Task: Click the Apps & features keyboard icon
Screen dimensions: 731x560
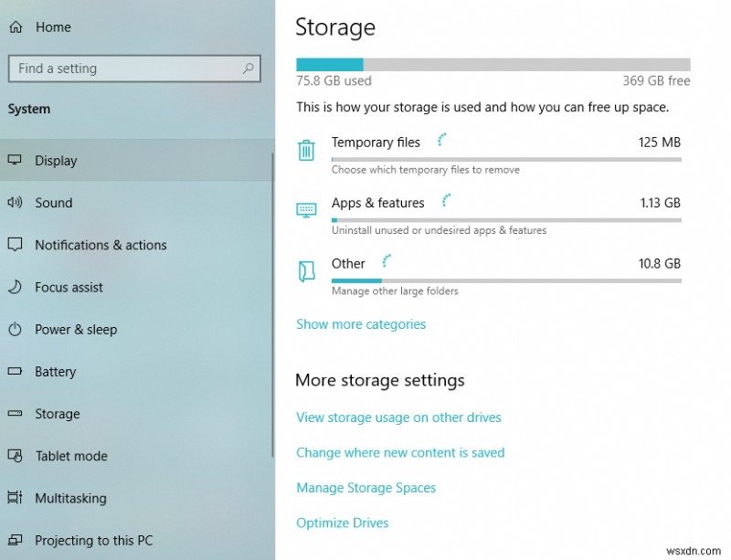Action: click(306, 210)
